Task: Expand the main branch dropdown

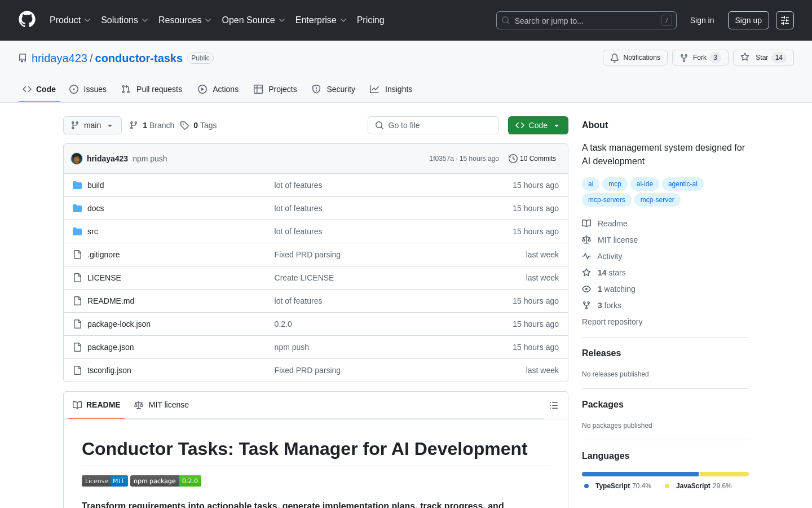Action: pos(92,125)
